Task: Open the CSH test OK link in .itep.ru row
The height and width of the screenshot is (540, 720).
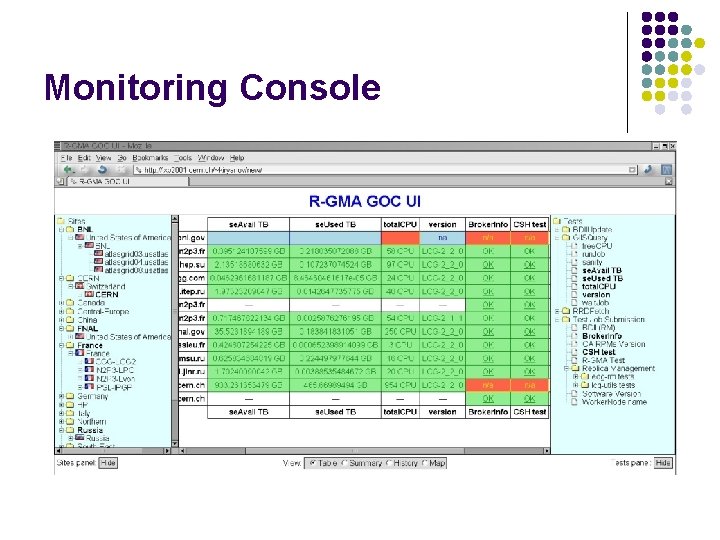Action: (x=529, y=292)
